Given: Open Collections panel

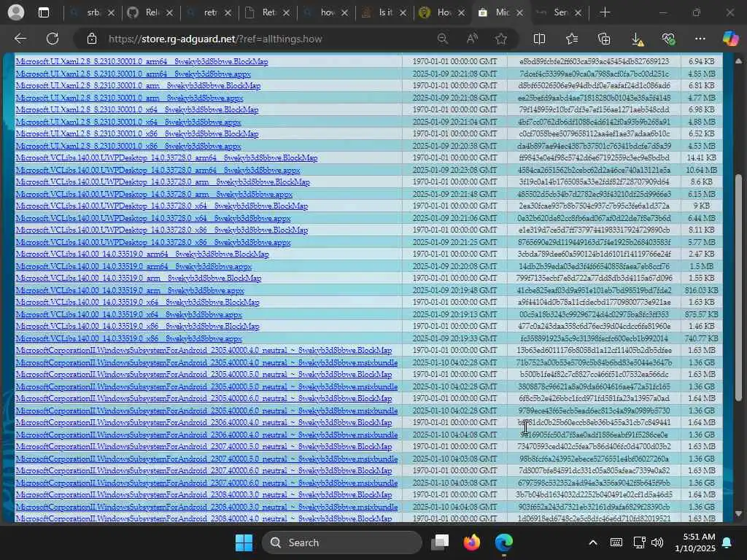Looking at the screenshot, I should (604, 39).
